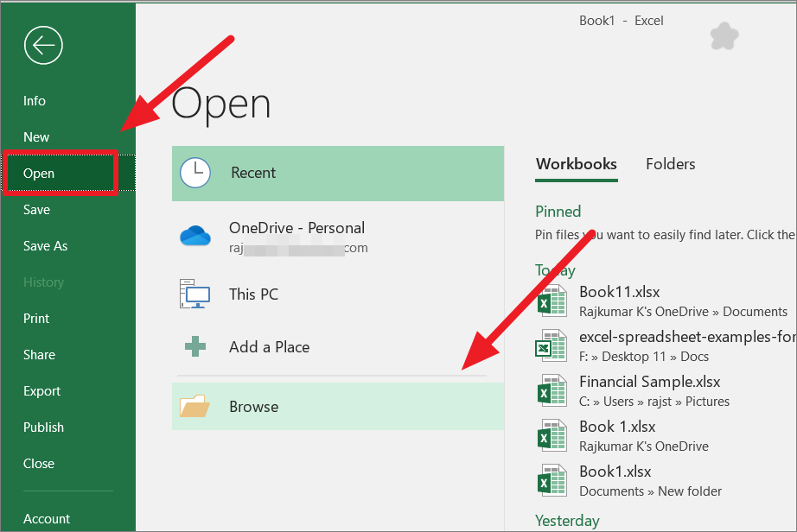
Task: Click the Excel icon beside Book11.xlsx
Action: coord(552,301)
